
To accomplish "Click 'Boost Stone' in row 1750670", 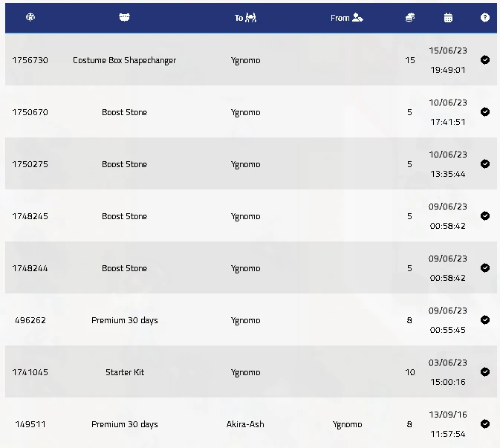I will pyautogui.click(x=124, y=112).
